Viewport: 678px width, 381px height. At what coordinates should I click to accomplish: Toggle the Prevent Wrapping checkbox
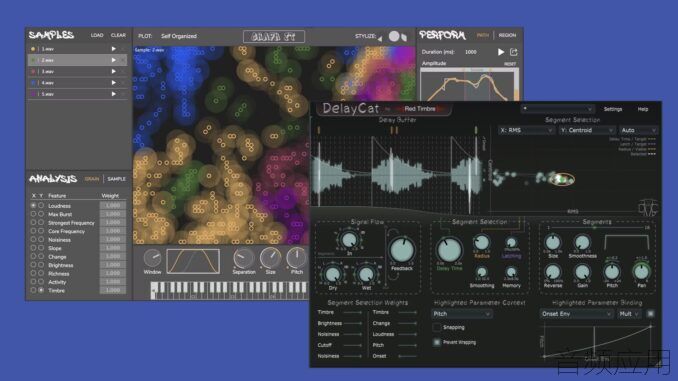click(437, 342)
